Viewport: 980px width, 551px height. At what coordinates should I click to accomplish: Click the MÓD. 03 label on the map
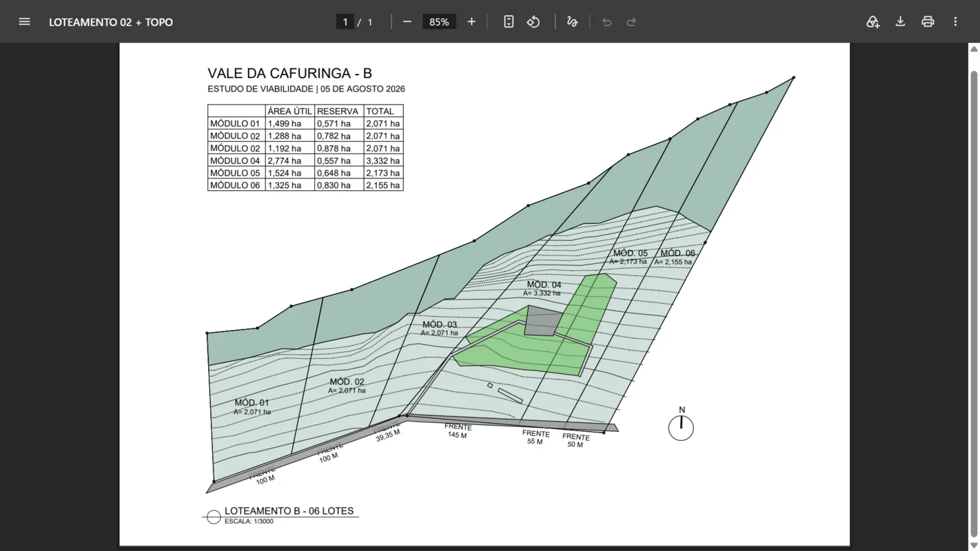(440, 324)
